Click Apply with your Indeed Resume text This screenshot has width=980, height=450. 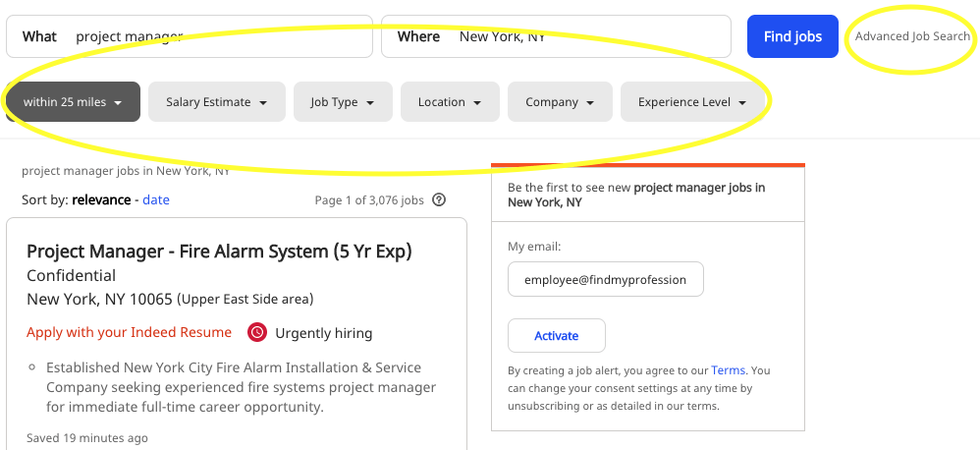click(x=130, y=332)
